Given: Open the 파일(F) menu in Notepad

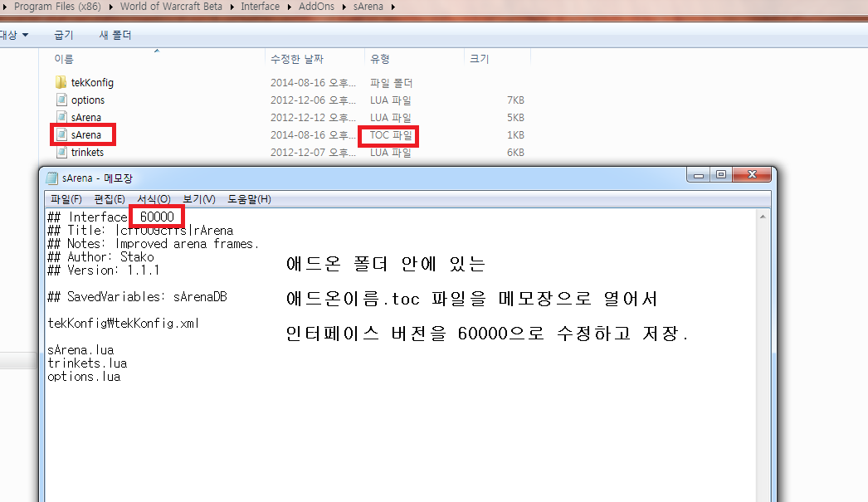Looking at the screenshot, I should [x=66, y=199].
